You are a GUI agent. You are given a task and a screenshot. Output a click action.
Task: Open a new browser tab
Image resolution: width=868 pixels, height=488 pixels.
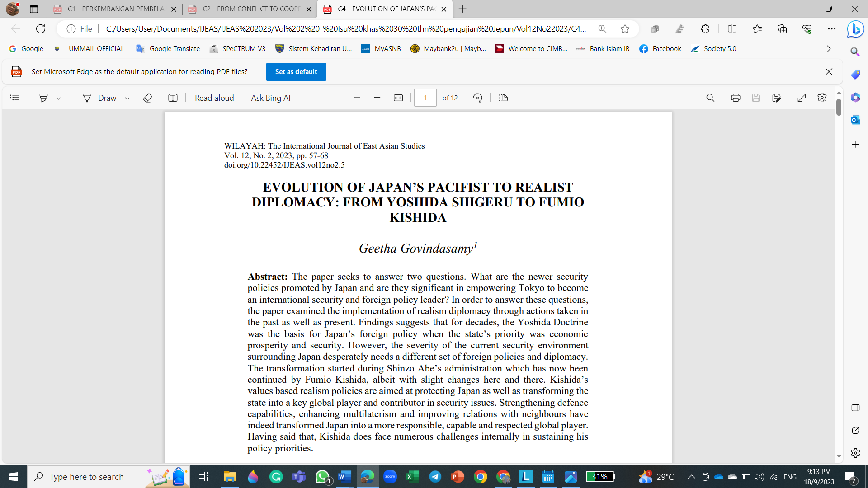click(x=462, y=9)
